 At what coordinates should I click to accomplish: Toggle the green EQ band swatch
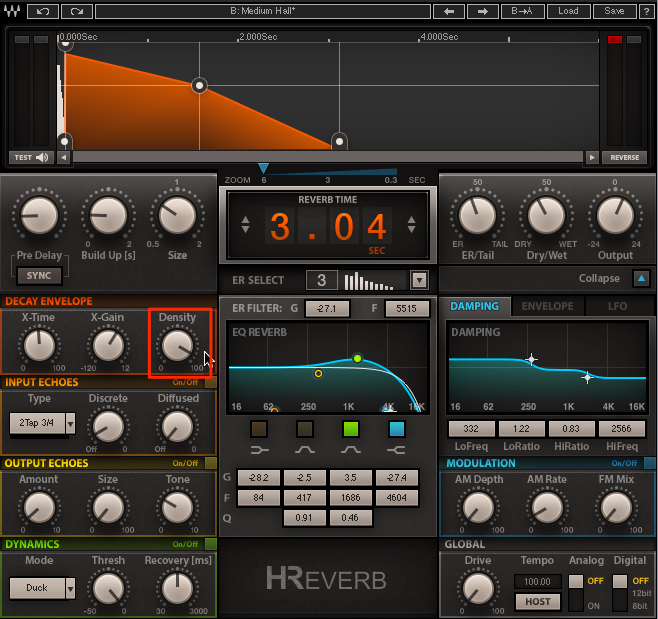(x=351, y=429)
